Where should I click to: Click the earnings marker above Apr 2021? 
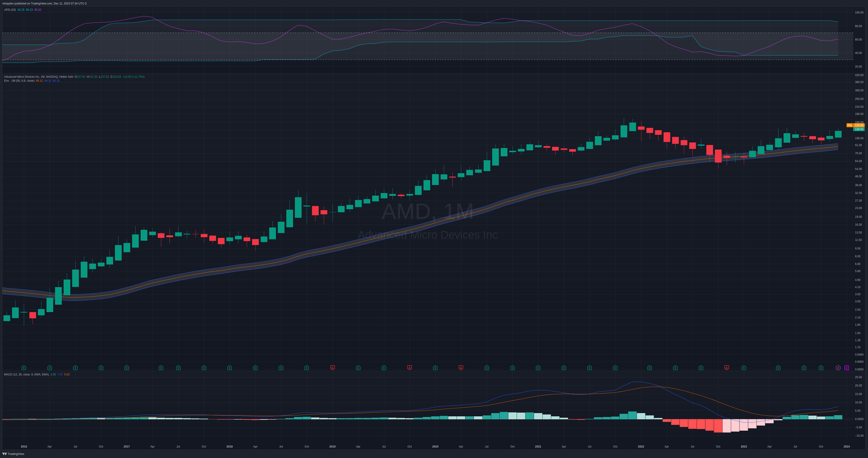(564, 368)
